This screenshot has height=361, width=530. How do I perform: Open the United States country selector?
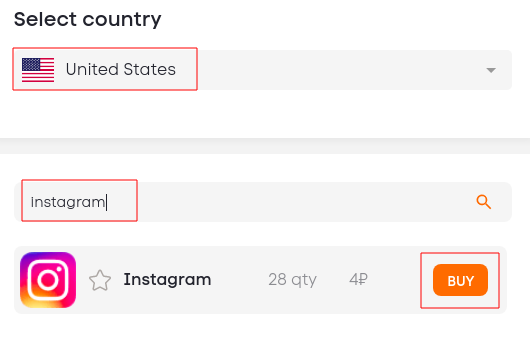click(262, 70)
